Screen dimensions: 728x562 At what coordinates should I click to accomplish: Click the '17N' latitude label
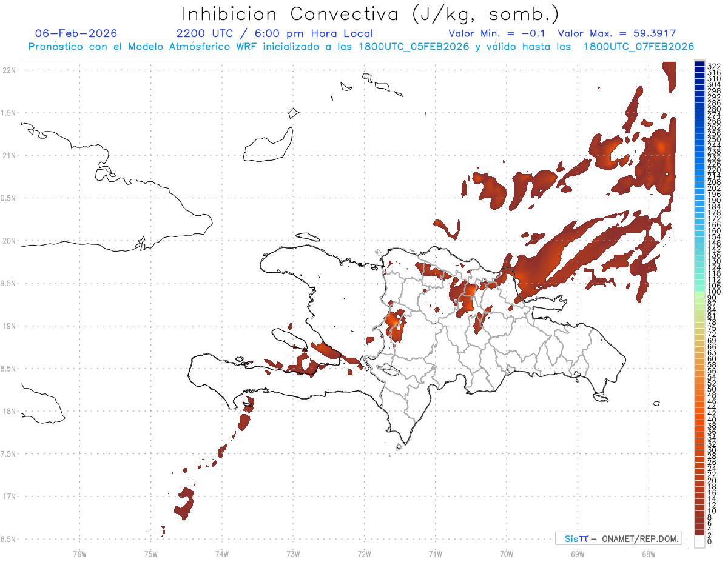pos(8,497)
